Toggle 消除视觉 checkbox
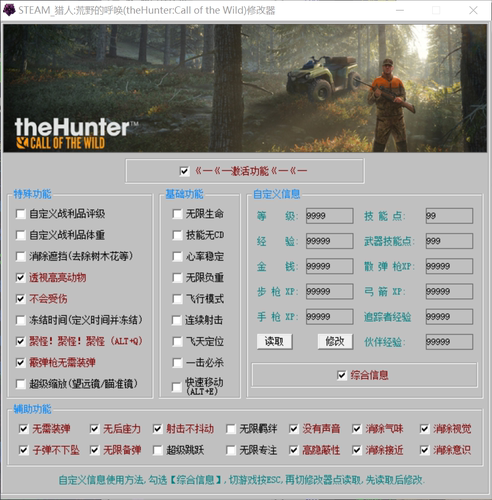This screenshot has height=500, width=492. (x=425, y=429)
